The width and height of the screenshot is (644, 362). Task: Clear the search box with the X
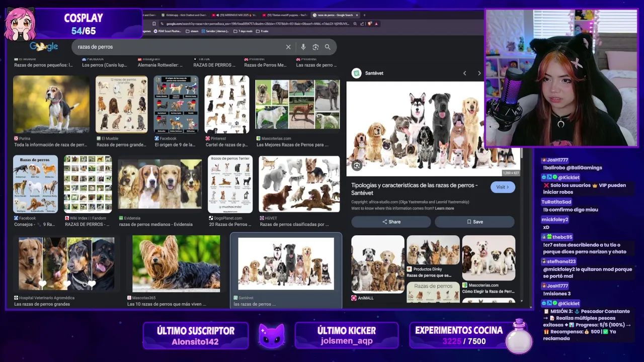(288, 47)
